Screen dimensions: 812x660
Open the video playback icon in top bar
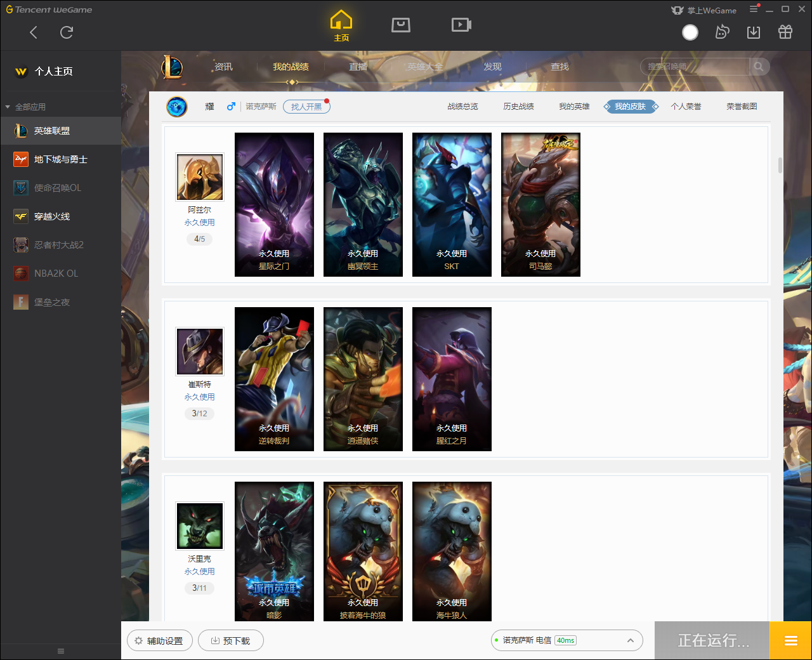[x=461, y=25]
